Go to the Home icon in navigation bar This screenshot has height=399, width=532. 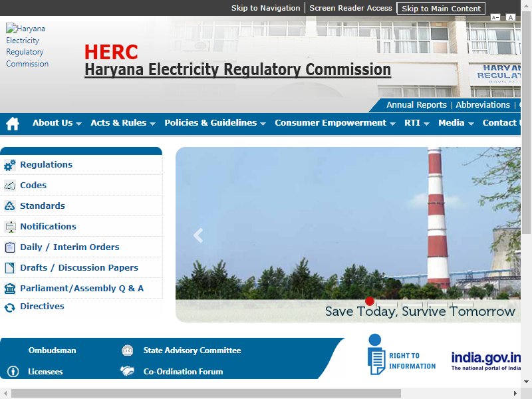[13, 123]
